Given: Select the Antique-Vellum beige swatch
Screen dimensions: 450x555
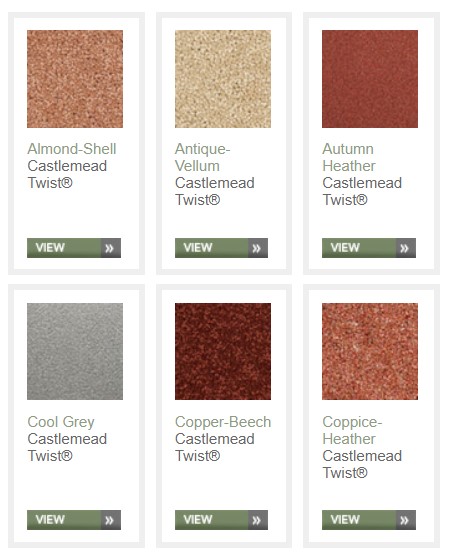Looking at the screenshot, I should point(223,79).
